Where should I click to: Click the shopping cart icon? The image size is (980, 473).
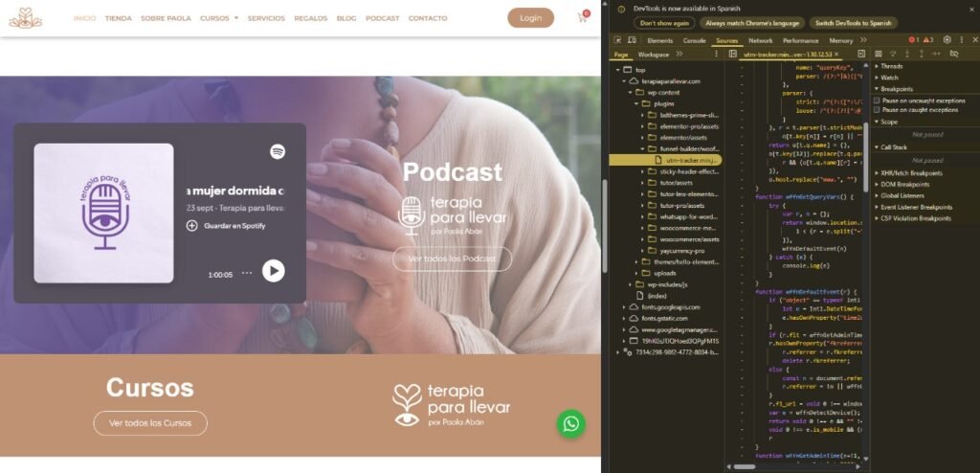pos(583,17)
